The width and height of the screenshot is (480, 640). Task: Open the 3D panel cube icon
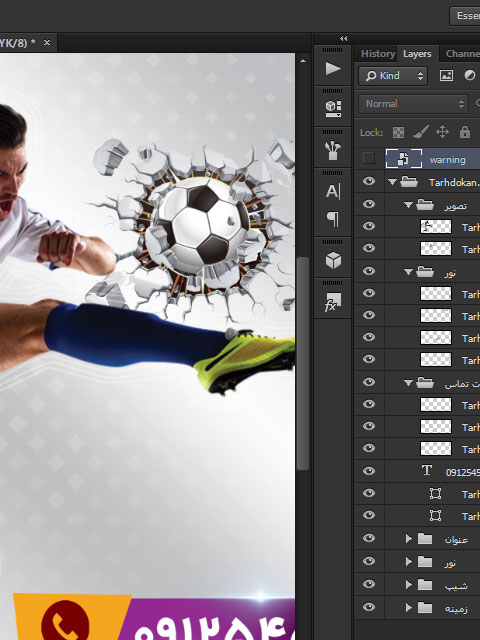[x=333, y=260]
